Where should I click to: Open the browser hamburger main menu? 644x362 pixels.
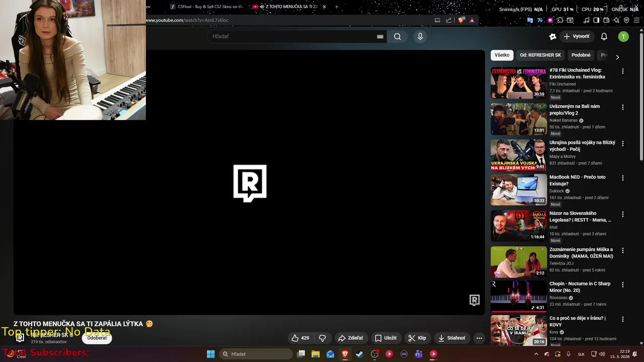point(636,20)
